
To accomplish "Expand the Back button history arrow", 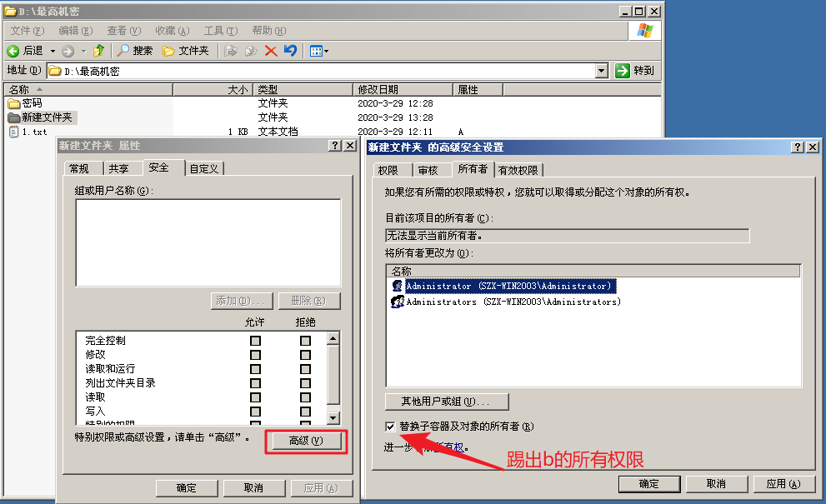I will pos(53,51).
